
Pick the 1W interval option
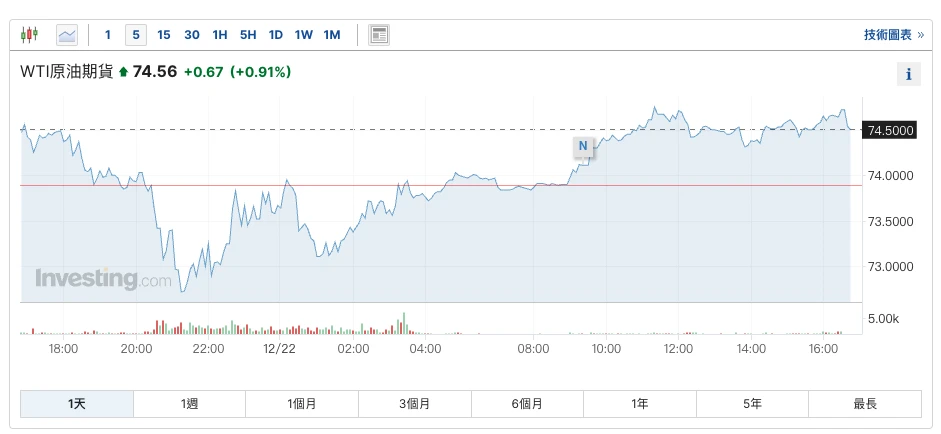click(x=304, y=35)
